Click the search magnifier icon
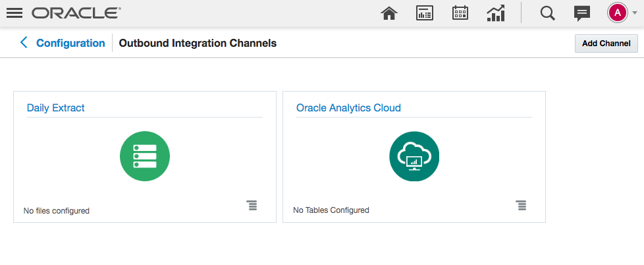The width and height of the screenshot is (644, 265). pyautogui.click(x=547, y=13)
